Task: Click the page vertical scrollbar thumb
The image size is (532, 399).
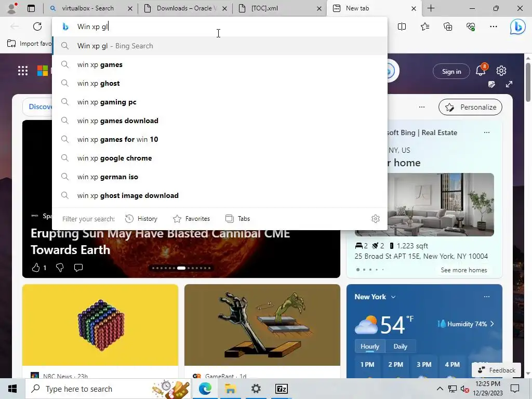Action: tap(528, 83)
